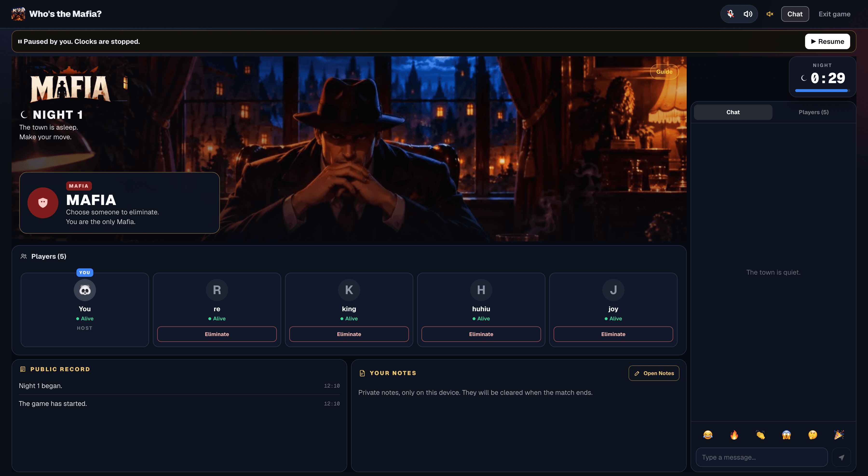
Task: Click the Public Record heading icon
Action: coord(23,369)
